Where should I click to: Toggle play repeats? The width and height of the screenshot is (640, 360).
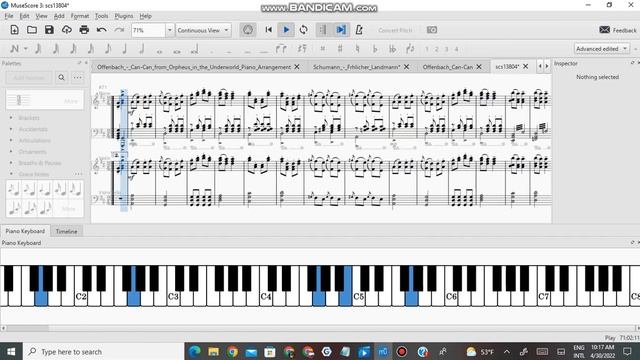click(323, 30)
